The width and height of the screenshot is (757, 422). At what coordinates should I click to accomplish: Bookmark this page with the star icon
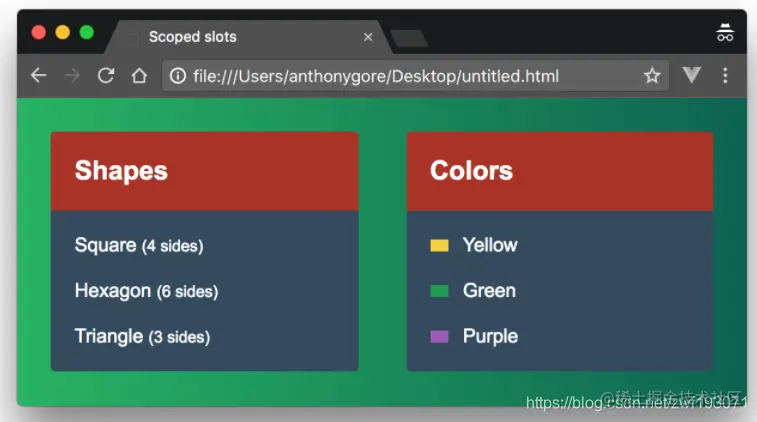(x=652, y=75)
